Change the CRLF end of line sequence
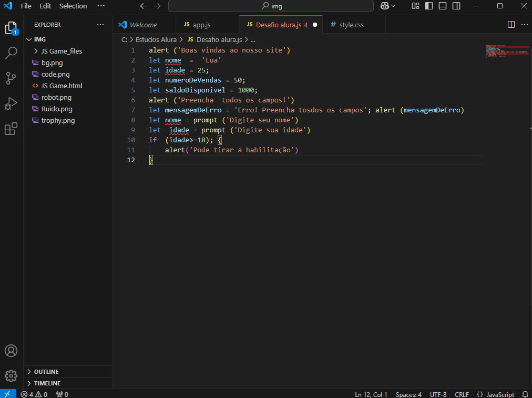Screen dimensions: 532x398 pos(462,395)
